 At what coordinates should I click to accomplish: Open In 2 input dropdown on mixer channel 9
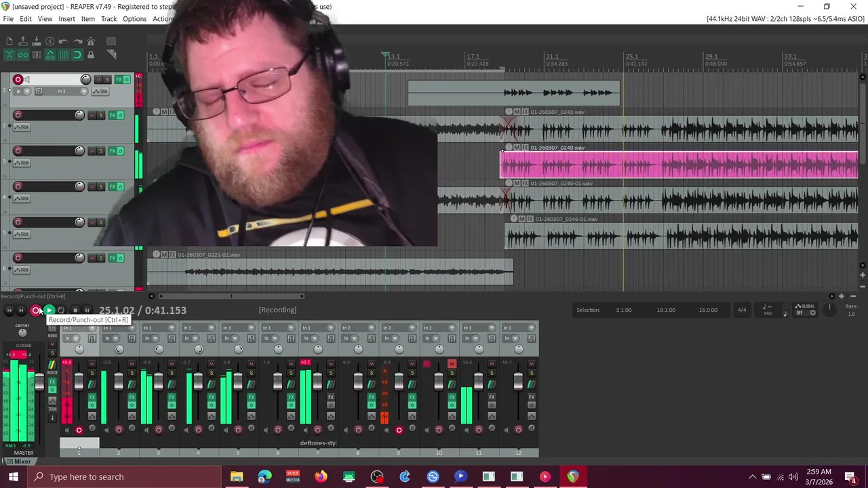[399, 328]
